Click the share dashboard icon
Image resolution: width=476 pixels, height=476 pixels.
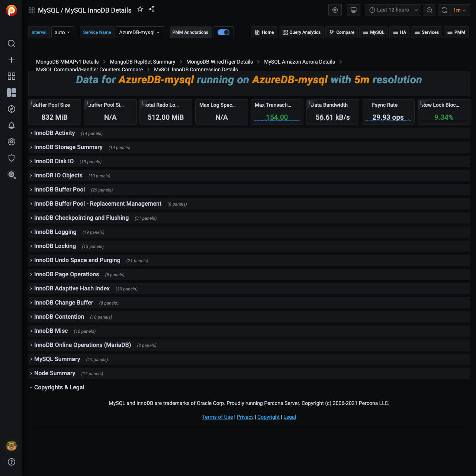[151, 9]
